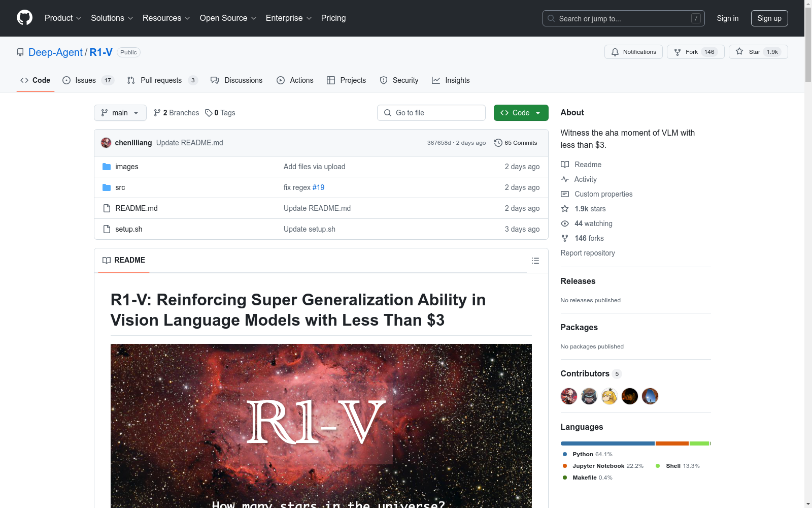
Task: Open the third contributor avatar
Action: tap(610, 396)
